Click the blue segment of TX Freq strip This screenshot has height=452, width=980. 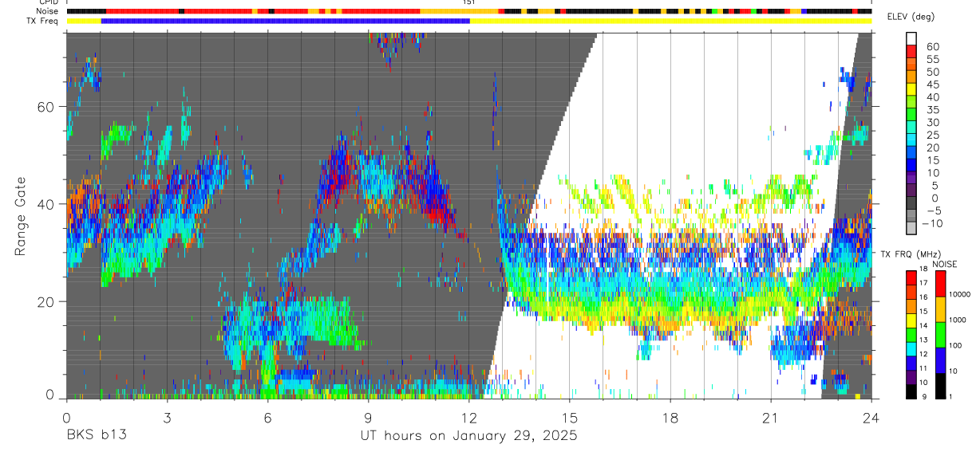point(286,21)
